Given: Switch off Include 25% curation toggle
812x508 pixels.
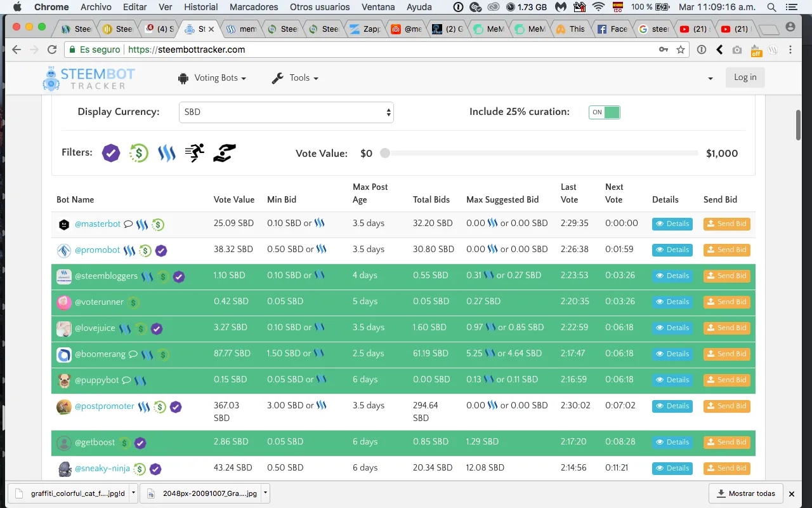Looking at the screenshot, I should [604, 112].
